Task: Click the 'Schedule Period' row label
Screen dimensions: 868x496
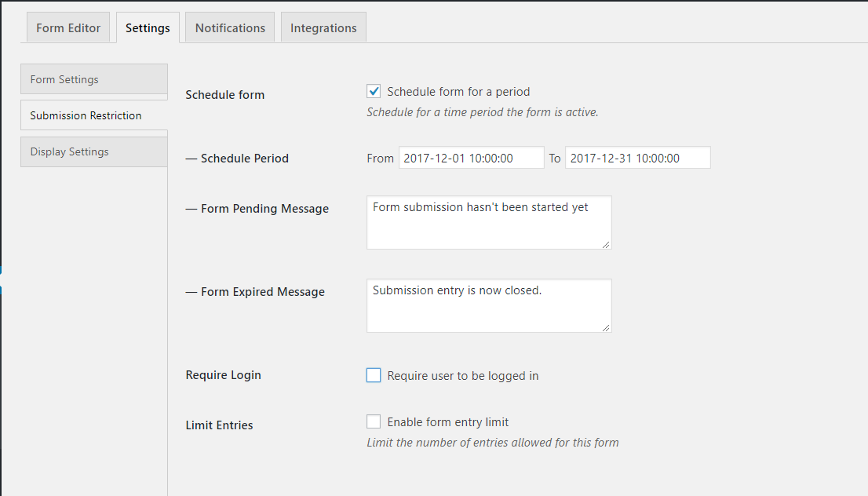Action: click(237, 159)
